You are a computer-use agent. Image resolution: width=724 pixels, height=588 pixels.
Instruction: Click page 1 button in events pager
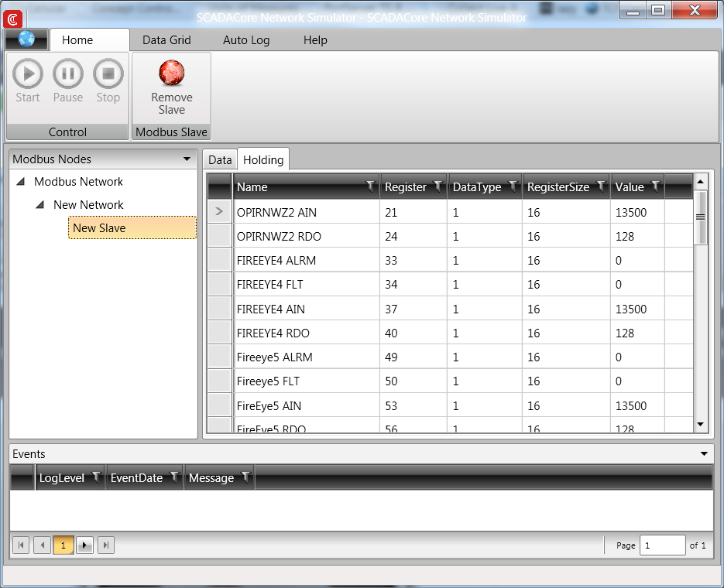pos(63,545)
